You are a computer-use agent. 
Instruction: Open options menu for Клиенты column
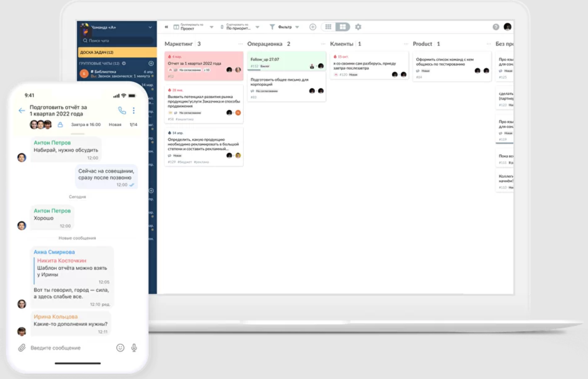pos(406,44)
